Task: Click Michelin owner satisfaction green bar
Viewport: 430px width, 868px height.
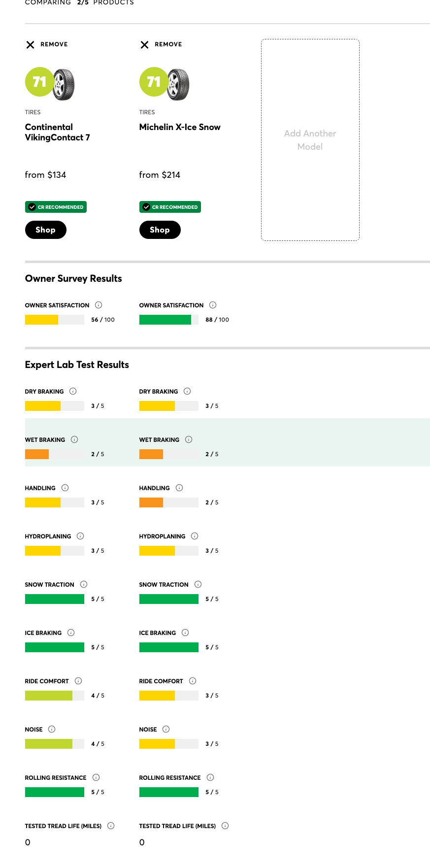Action: click(x=165, y=320)
